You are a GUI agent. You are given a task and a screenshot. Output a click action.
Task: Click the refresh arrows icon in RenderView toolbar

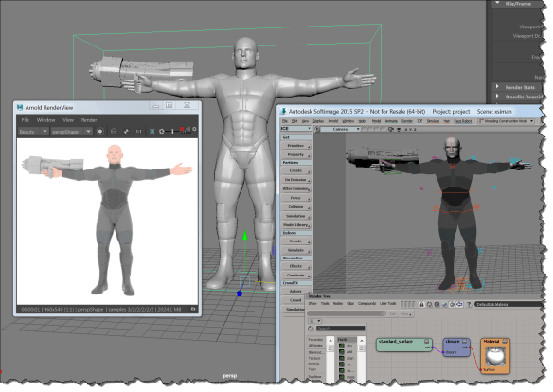click(x=126, y=131)
